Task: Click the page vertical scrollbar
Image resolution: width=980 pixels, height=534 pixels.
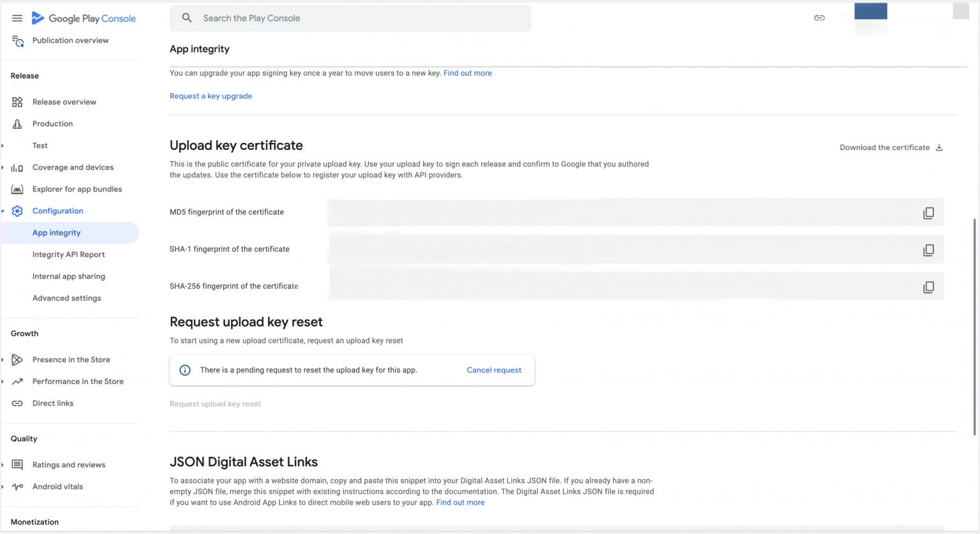Action: pyautogui.click(x=974, y=327)
